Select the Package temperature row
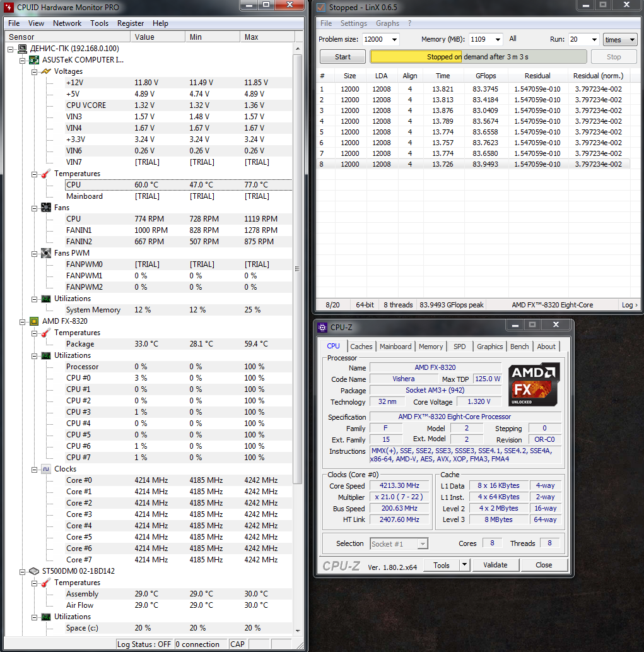Image resolution: width=644 pixels, height=652 pixels. point(179,344)
